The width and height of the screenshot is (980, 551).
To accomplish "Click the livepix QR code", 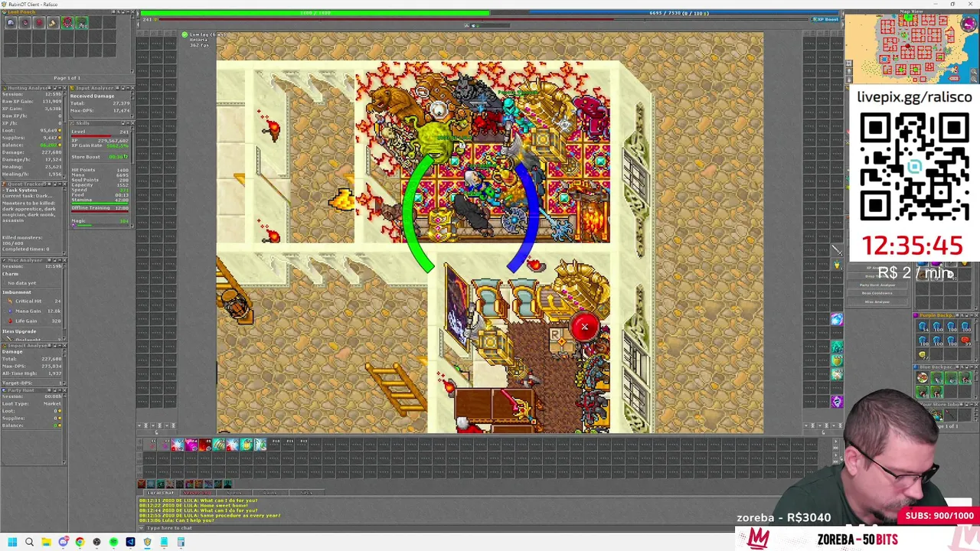I will [x=914, y=166].
